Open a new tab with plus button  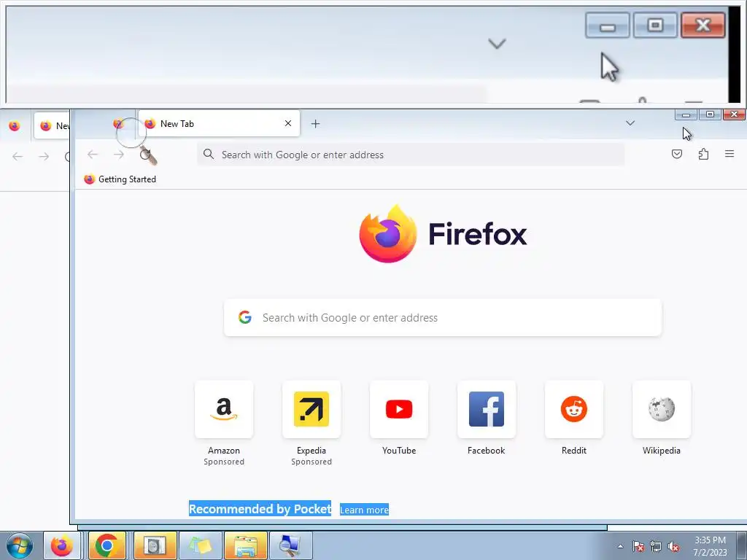315,124
